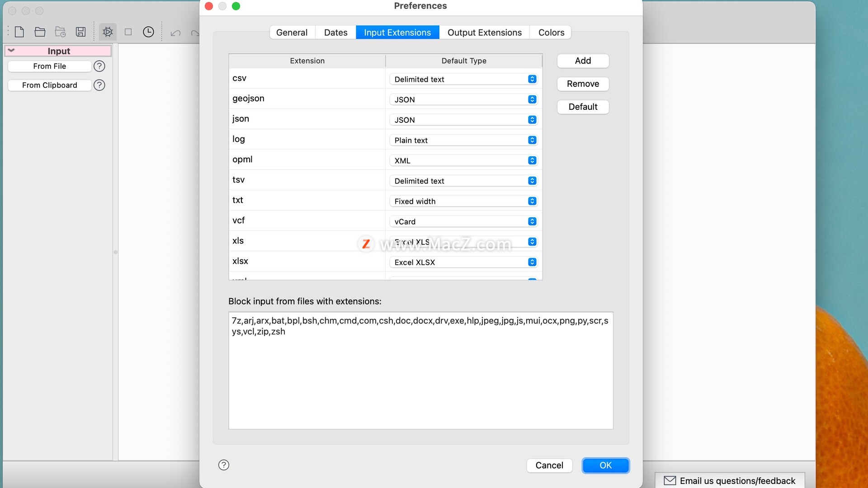Click the Open folder toolbar icon
The width and height of the screenshot is (868, 488).
pyautogui.click(x=40, y=32)
